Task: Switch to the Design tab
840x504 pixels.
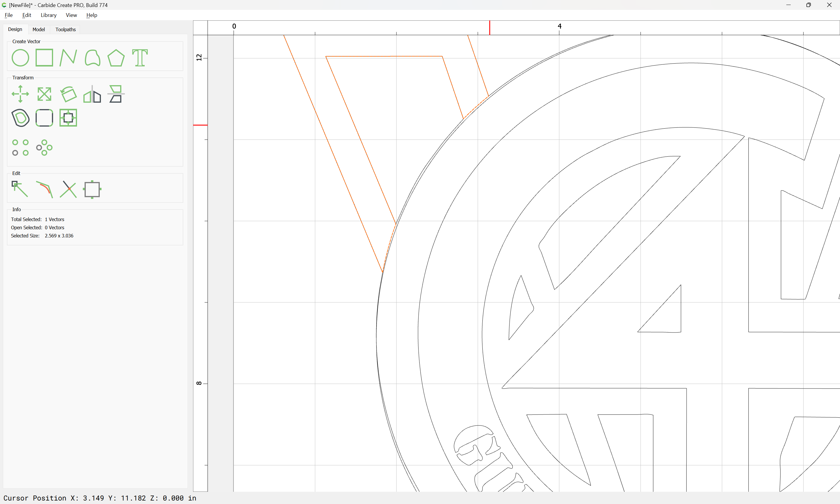Action: 15,29
